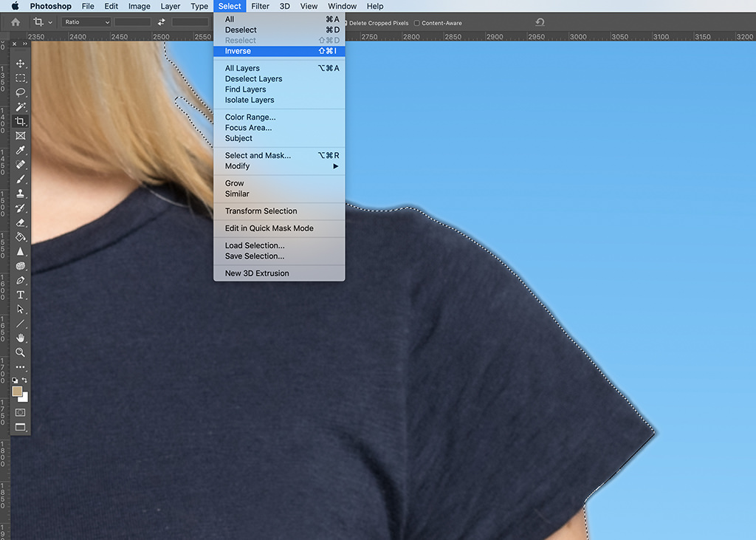
Task: Select the Healing Brush tool
Action: point(20,165)
